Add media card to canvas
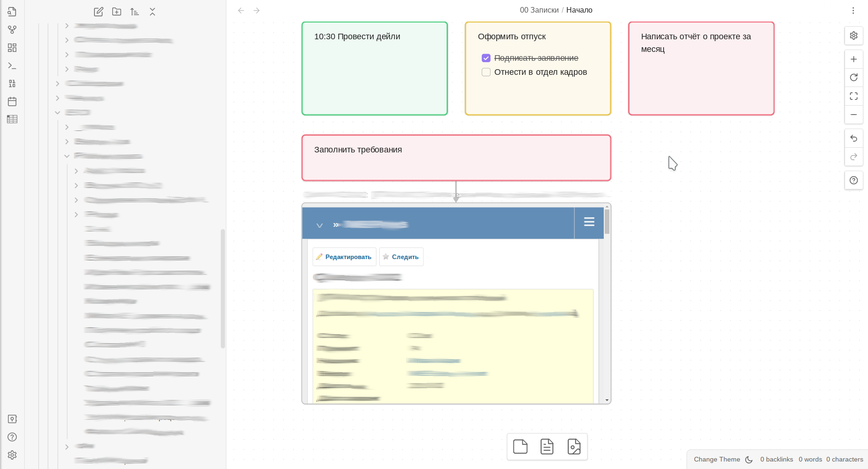Viewport: 868px width, 469px height. pyautogui.click(x=574, y=447)
